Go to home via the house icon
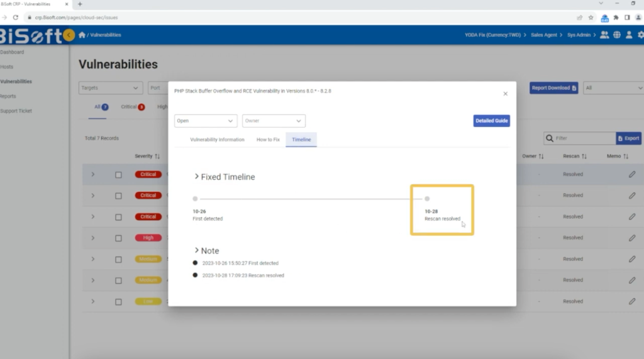The image size is (644, 359). [x=82, y=35]
